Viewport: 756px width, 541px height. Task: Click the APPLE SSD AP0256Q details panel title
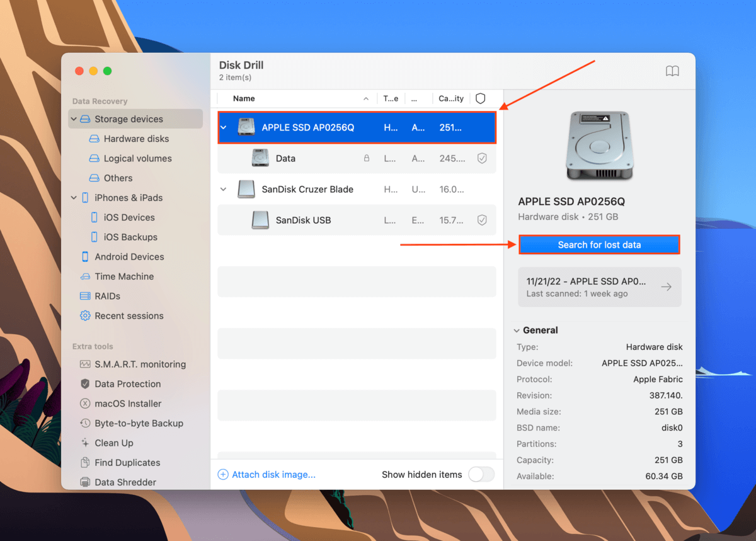tap(571, 202)
